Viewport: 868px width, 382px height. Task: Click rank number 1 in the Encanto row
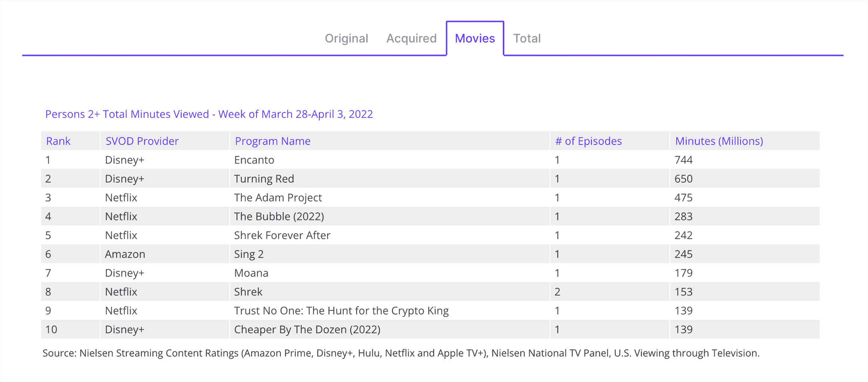(x=48, y=160)
